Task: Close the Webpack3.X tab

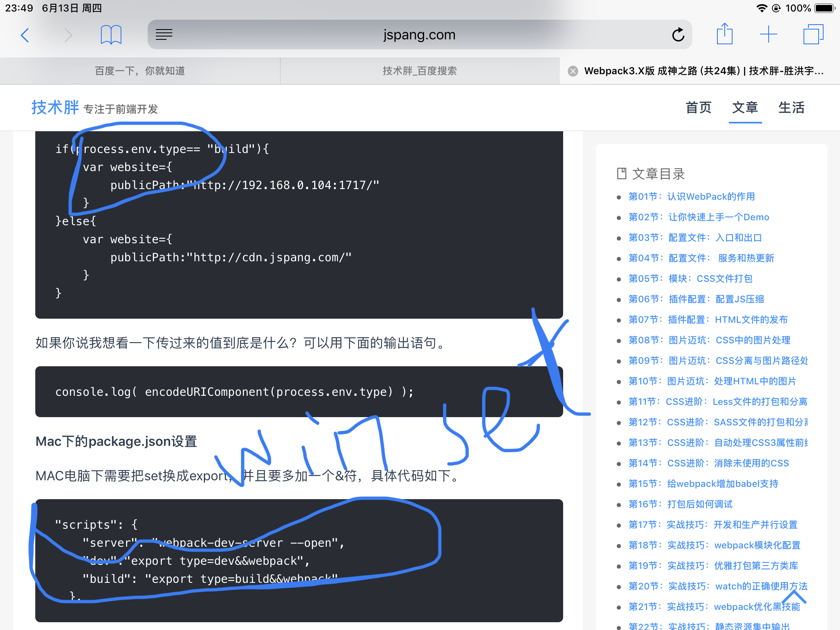Action: click(x=573, y=71)
